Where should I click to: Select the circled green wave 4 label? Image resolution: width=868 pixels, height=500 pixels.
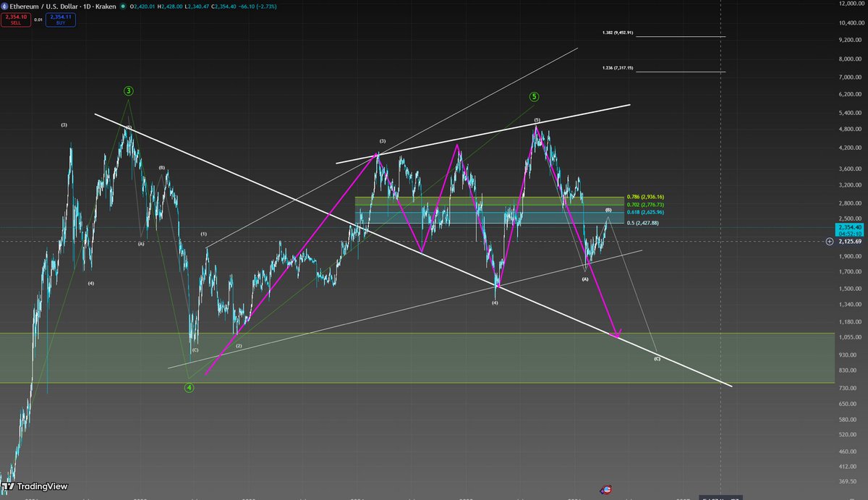189,387
